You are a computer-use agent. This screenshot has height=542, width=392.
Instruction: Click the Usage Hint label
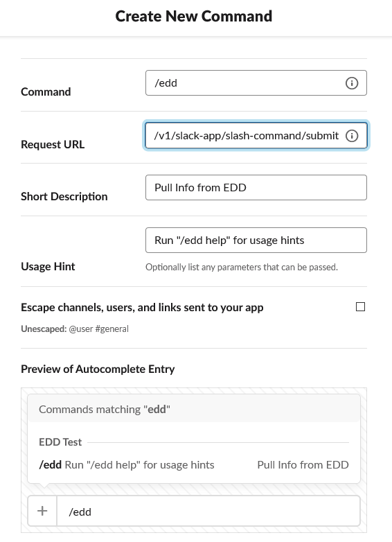pos(48,267)
